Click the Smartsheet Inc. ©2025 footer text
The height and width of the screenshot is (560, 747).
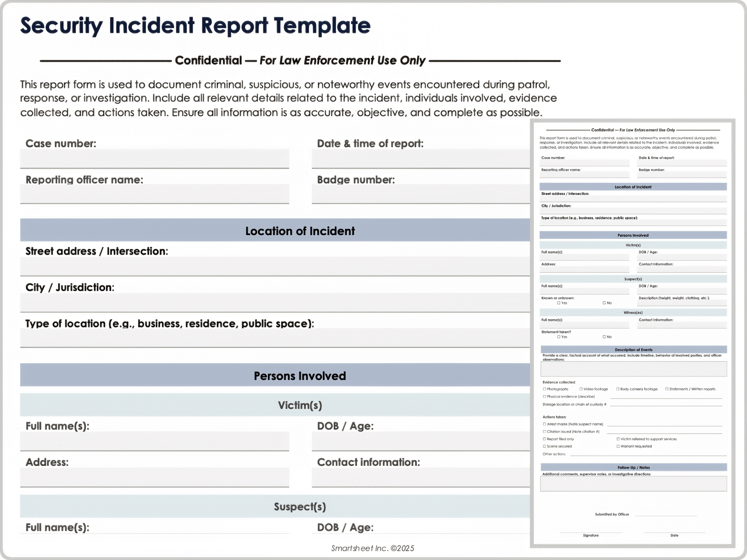click(373, 548)
